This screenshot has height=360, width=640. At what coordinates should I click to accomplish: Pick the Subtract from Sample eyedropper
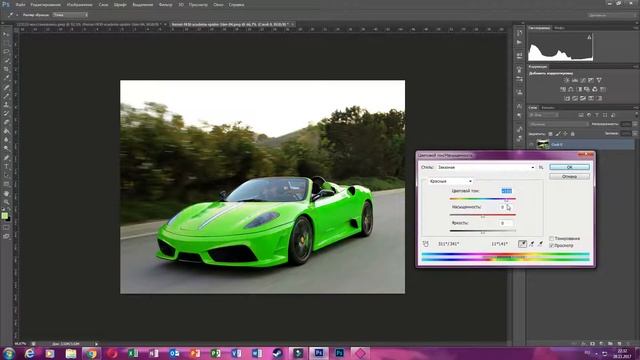point(540,244)
